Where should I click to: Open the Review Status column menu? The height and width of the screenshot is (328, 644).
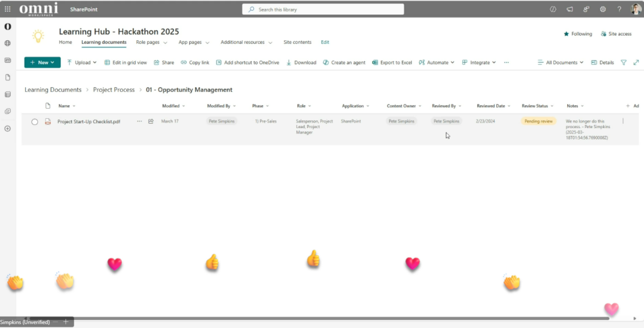click(x=538, y=106)
